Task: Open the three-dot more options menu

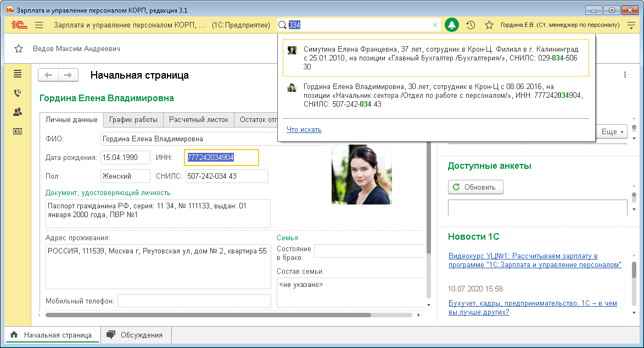Action: [x=625, y=74]
